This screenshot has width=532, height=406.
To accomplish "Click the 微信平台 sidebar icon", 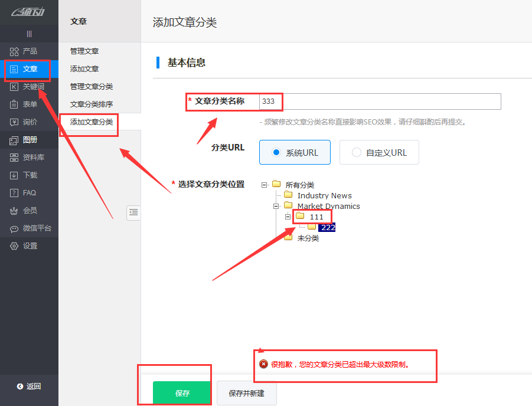I will coord(13,228).
